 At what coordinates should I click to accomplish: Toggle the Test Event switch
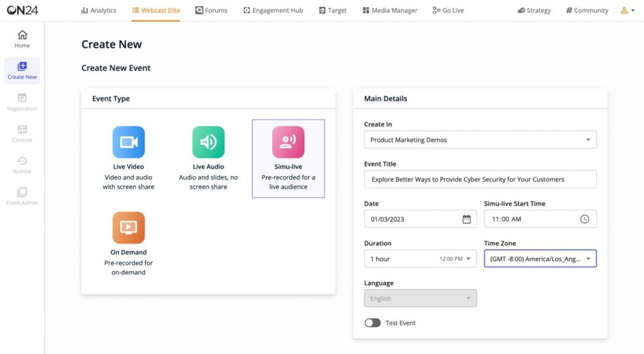(x=373, y=323)
